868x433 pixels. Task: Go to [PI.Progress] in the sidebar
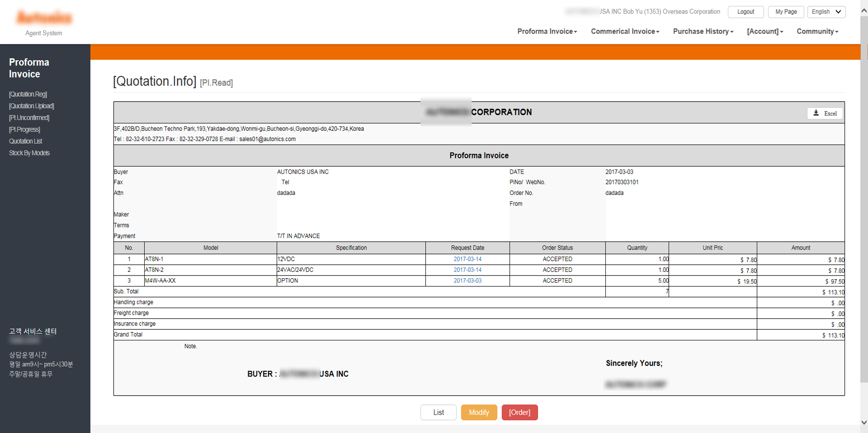(24, 129)
